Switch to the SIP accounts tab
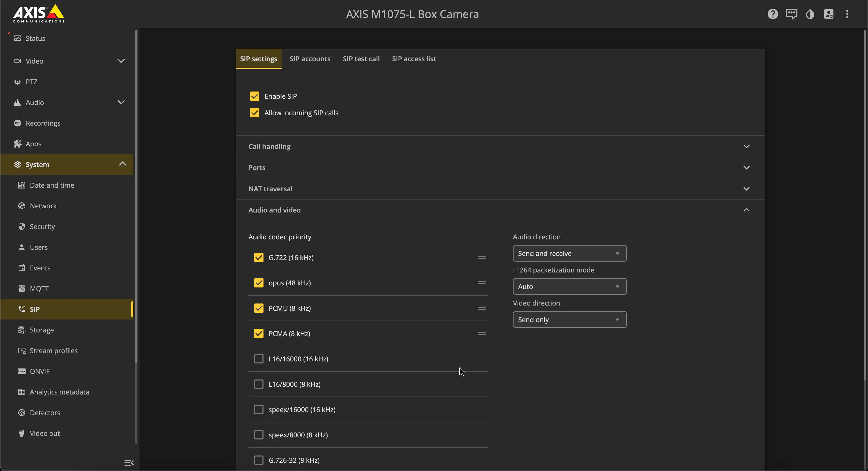Viewport: 868px width, 471px height. (x=310, y=59)
